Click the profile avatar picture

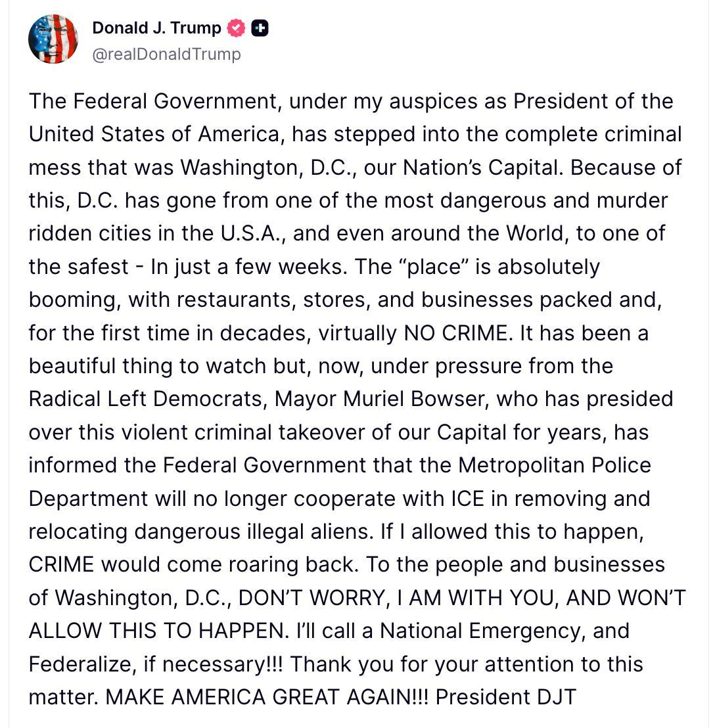[x=53, y=39]
